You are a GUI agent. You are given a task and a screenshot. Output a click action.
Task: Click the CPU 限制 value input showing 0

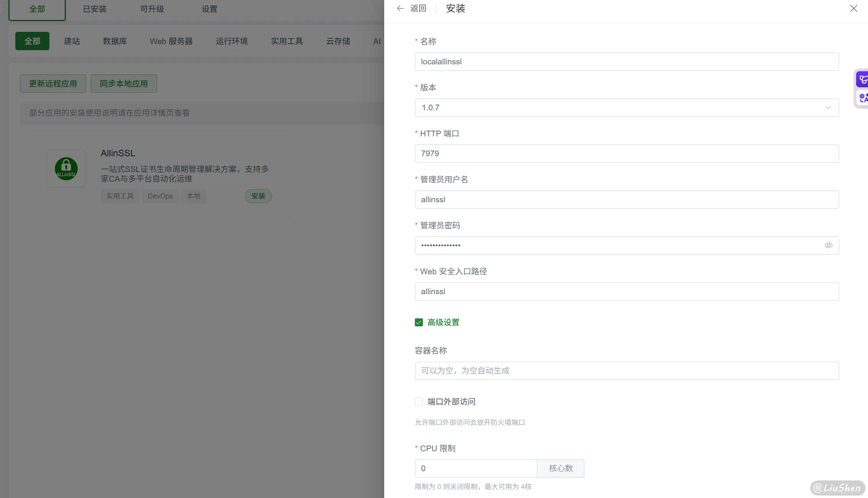point(476,468)
